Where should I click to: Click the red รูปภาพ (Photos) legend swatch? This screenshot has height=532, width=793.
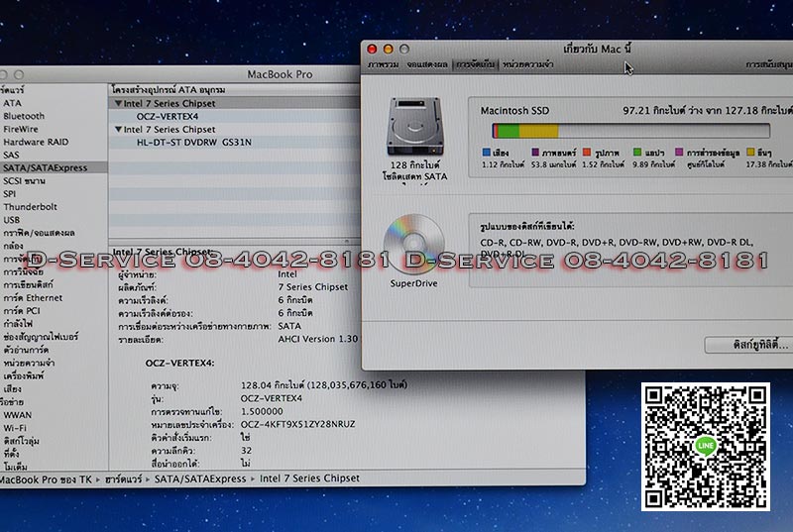point(587,153)
